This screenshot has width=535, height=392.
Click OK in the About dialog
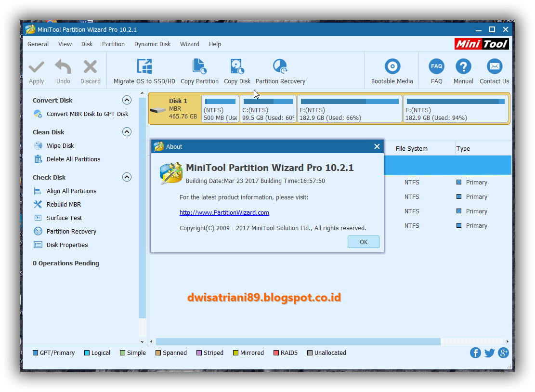tap(364, 242)
